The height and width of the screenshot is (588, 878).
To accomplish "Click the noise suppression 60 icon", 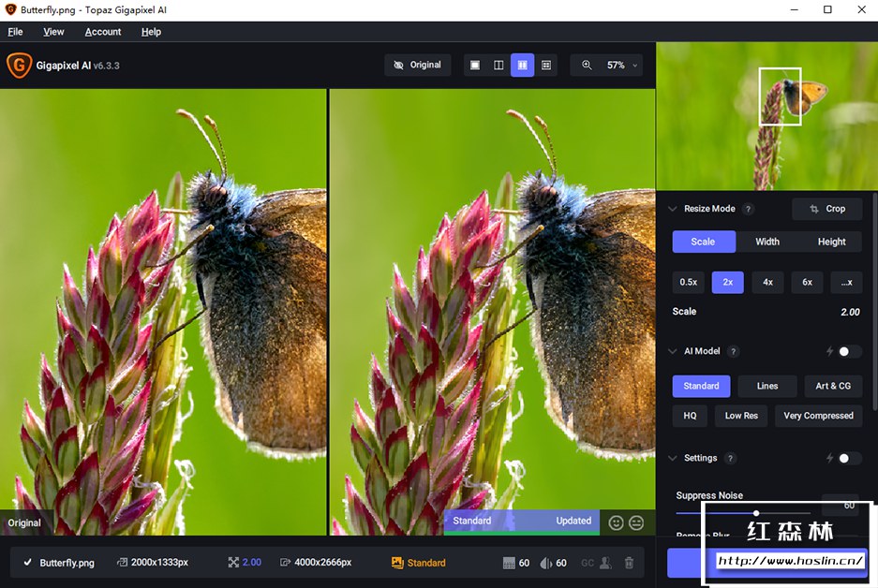I will (x=509, y=563).
